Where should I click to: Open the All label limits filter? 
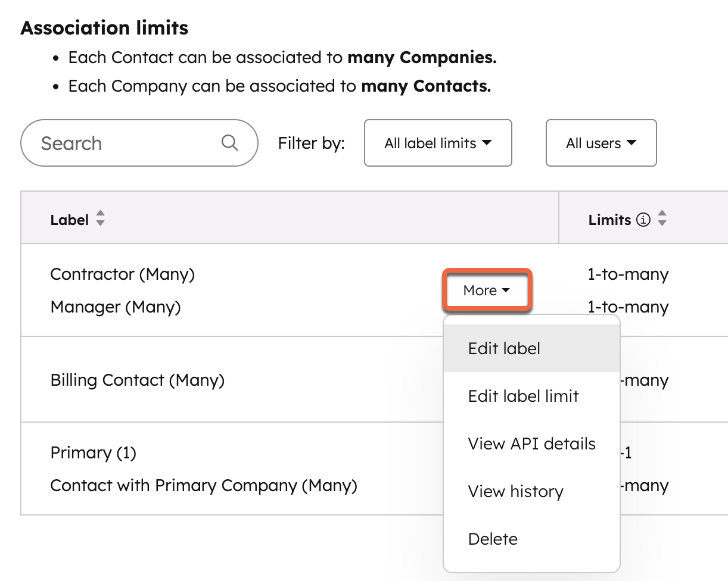tap(437, 143)
